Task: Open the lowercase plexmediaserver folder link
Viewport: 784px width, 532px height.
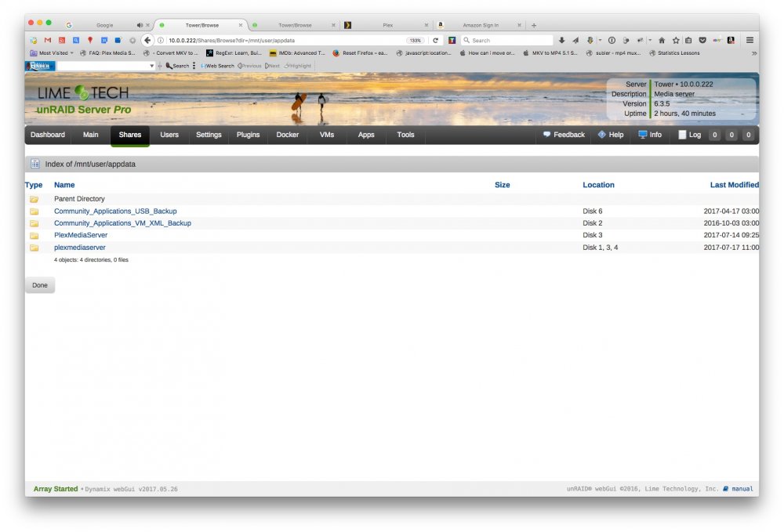Action: 79,248
